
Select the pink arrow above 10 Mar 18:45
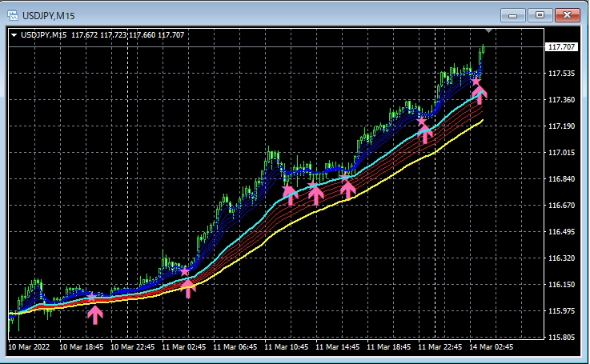point(95,314)
